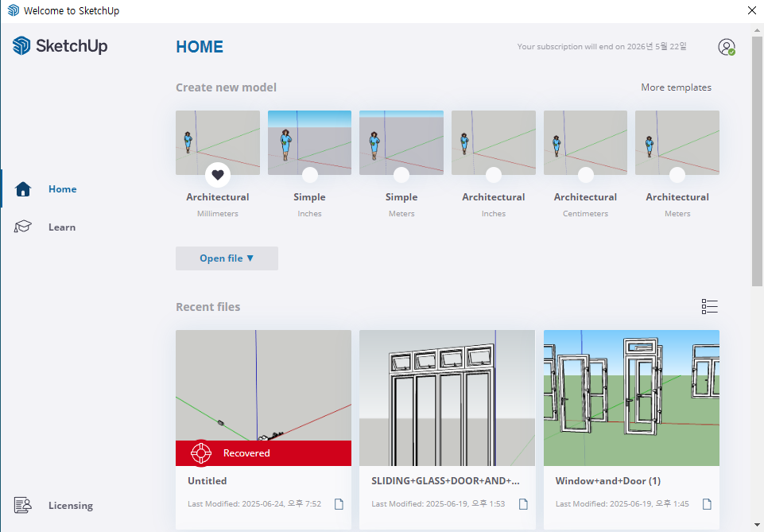Set Simple Meters template as favorite

(x=401, y=174)
